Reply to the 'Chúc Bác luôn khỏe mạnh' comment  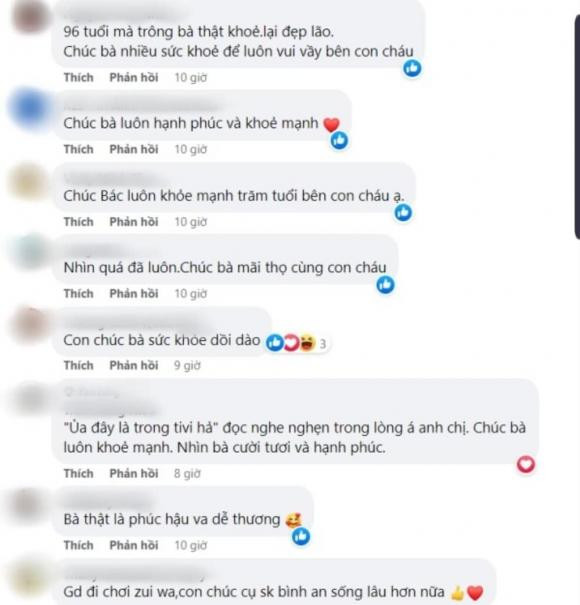click(134, 222)
